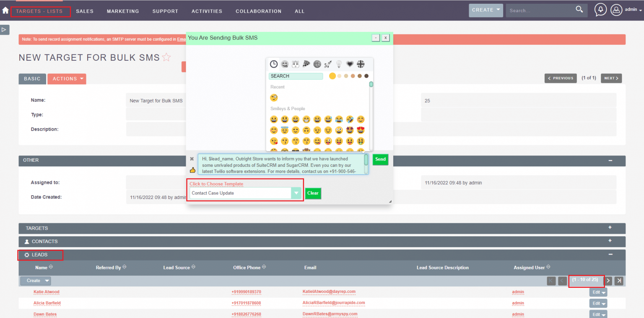Open notifications via the bell icon
The width and height of the screenshot is (644, 318).
click(600, 9)
